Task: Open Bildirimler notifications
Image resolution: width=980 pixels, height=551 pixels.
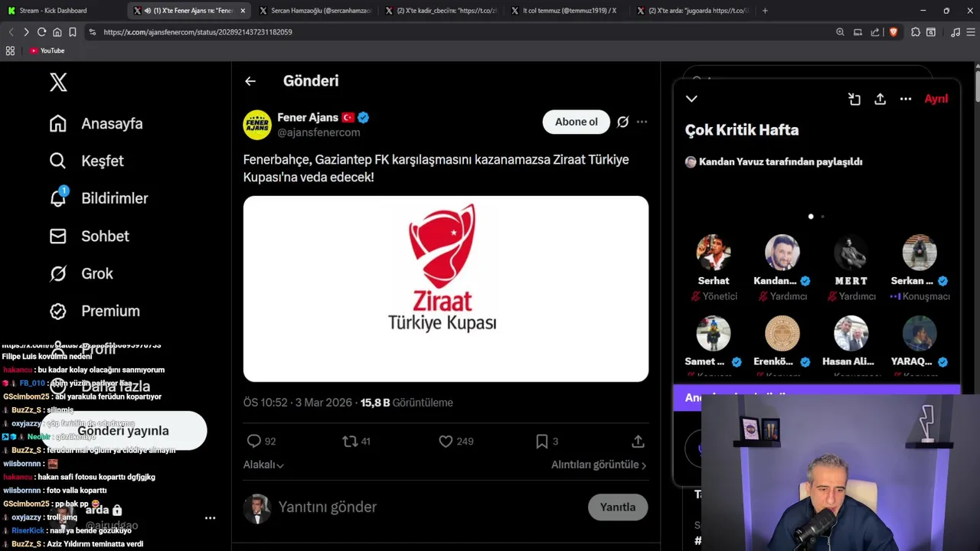Action: tap(99, 198)
